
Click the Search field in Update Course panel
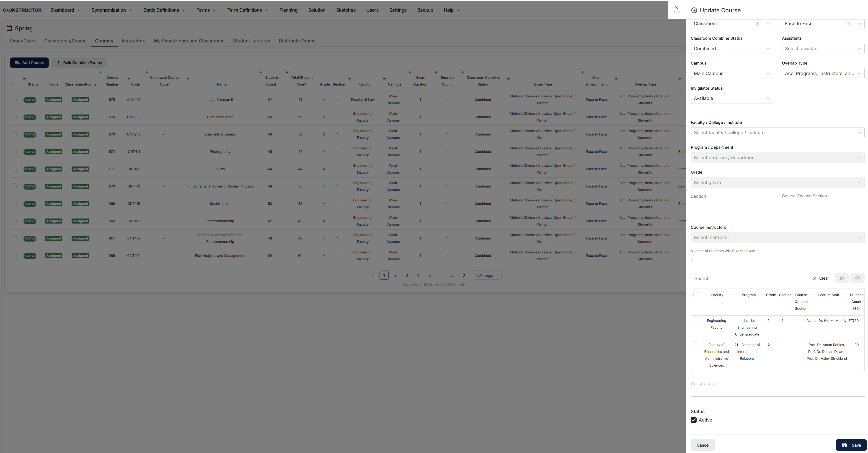click(x=748, y=278)
